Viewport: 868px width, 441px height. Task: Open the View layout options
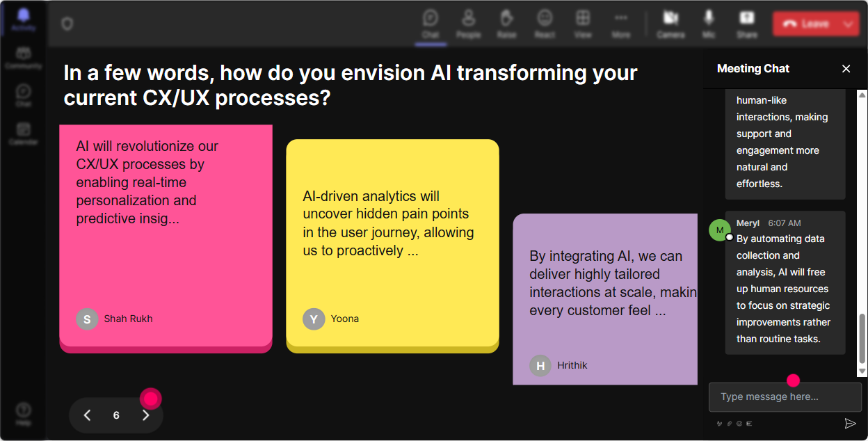583,24
